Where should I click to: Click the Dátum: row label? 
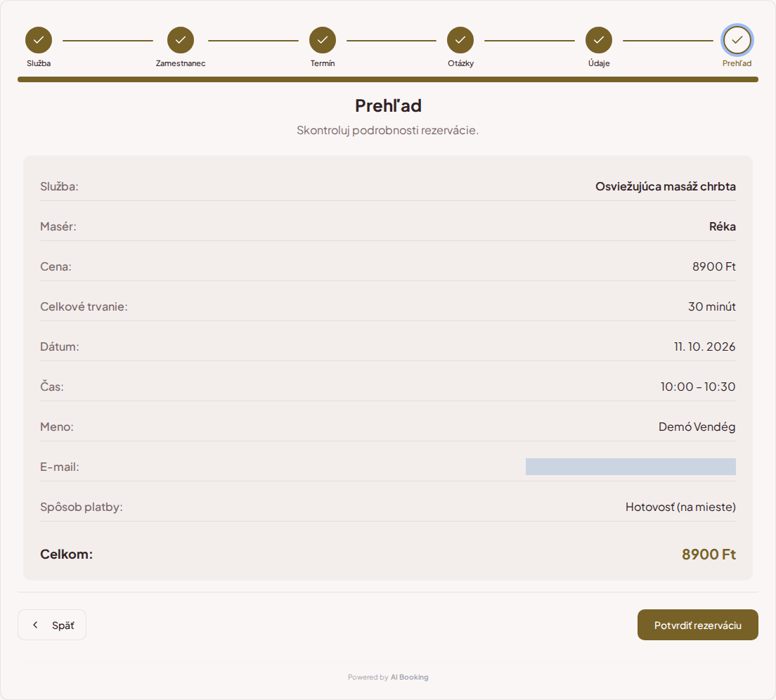(x=59, y=346)
